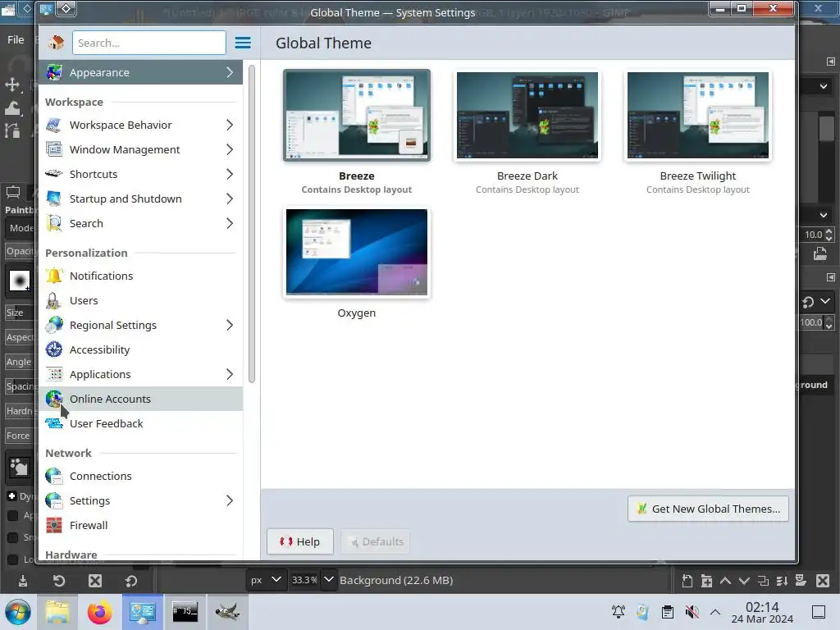Click GIMP add layer mask icon

801,581
